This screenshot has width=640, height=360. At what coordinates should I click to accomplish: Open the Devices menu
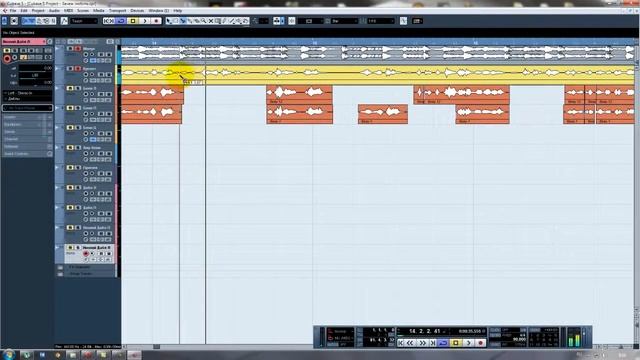(x=137, y=11)
